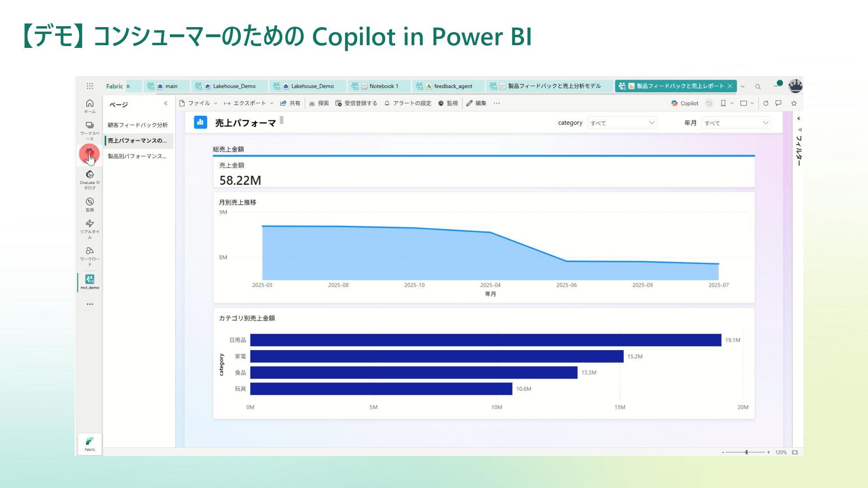Click the 共有 share button
Screen dimensions: 868x488
[x=290, y=103]
